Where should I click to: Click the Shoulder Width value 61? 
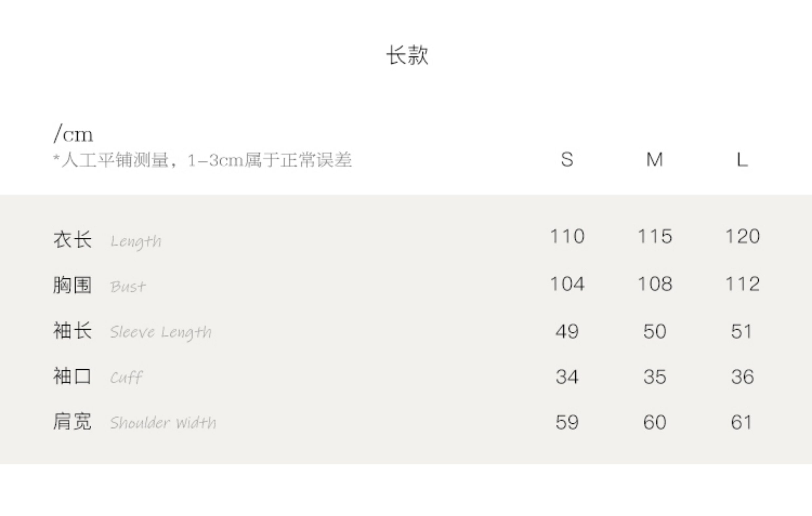[x=742, y=422]
